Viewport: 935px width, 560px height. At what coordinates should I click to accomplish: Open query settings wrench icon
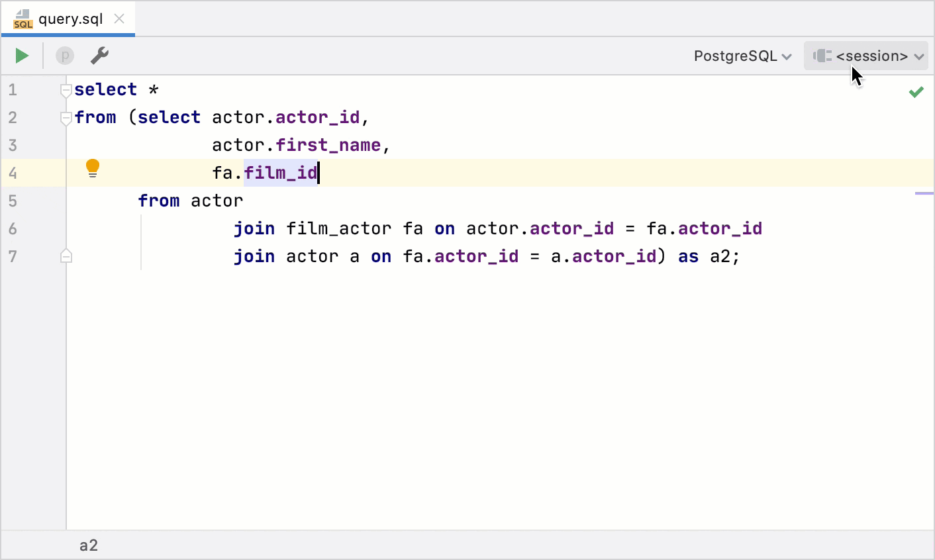[x=99, y=56]
